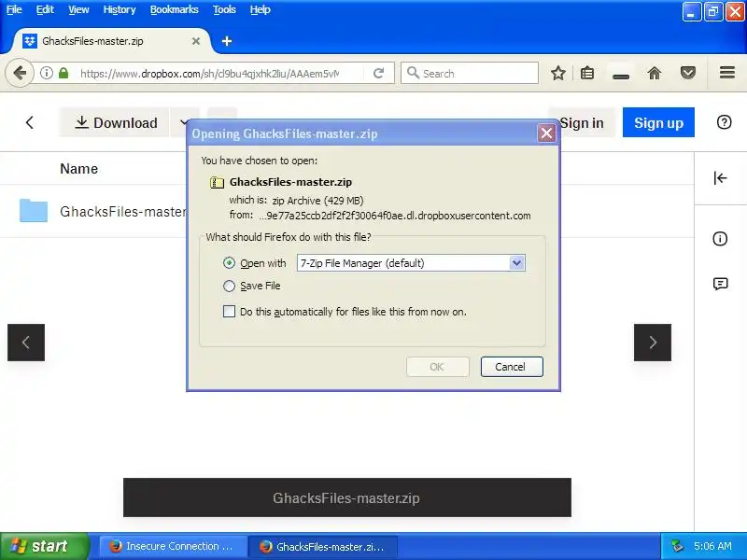The height and width of the screenshot is (560, 747).
Task: Click the Dropbox Download button
Action: tap(115, 122)
